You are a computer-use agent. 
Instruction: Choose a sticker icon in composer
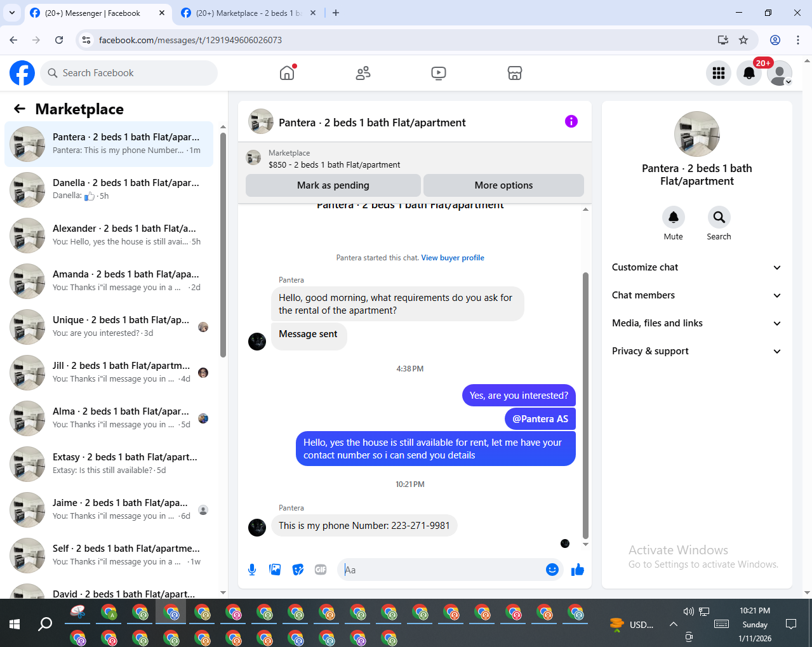pos(298,570)
